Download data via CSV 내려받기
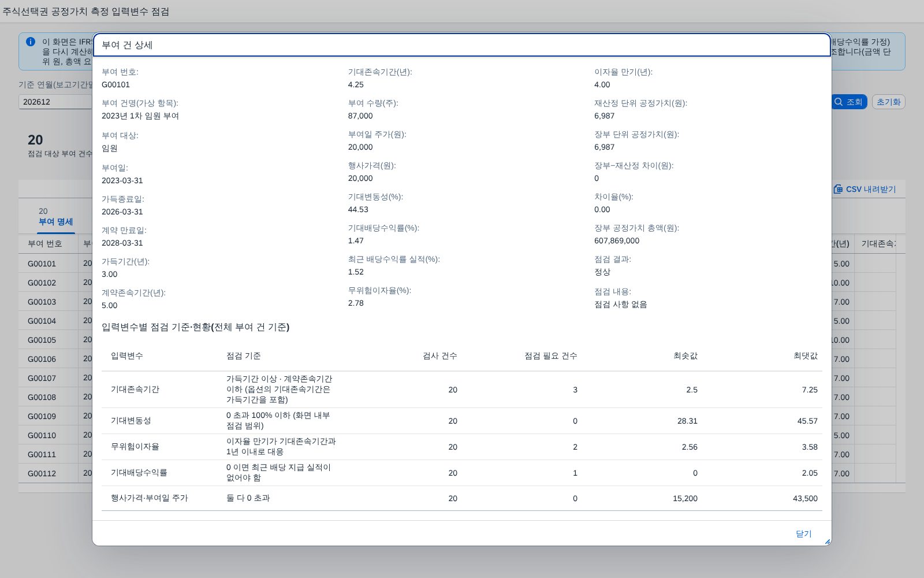The image size is (924, 578). (865, 189)
